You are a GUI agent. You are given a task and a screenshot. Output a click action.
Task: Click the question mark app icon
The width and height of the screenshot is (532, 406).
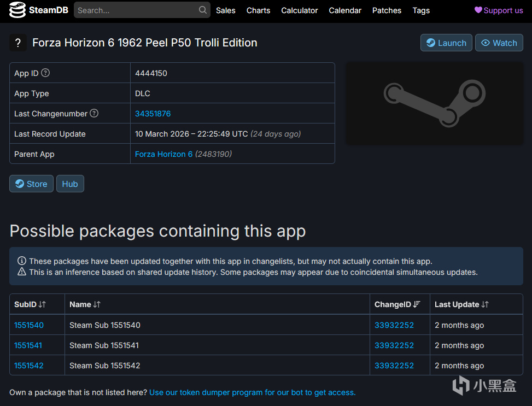tap(18, 43)
